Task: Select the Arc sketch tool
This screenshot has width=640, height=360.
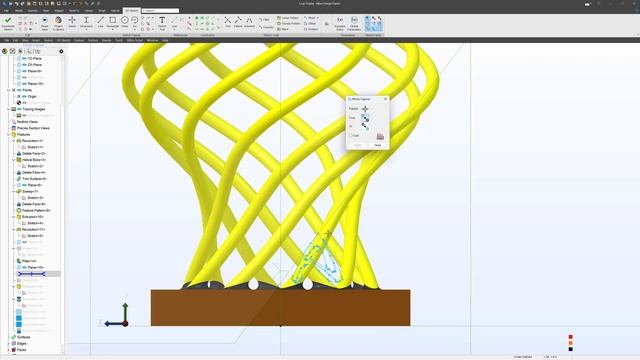Action: 134,22
